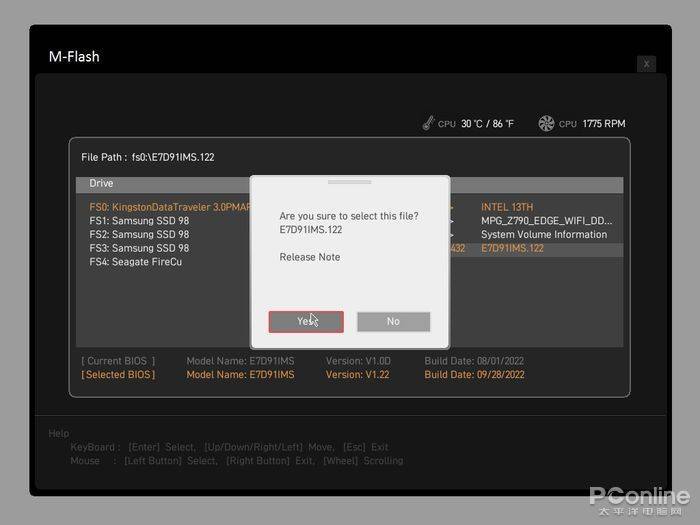Select E7D91IMS.122 file in file list
700x525 pixels.
[512, 248]
